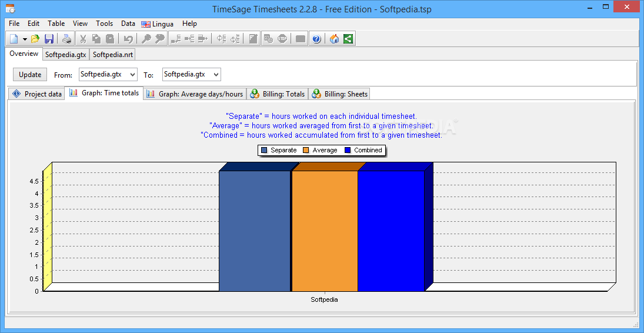
Task: Expand the New file dropdown arrow
Action: tap(25, 39)
